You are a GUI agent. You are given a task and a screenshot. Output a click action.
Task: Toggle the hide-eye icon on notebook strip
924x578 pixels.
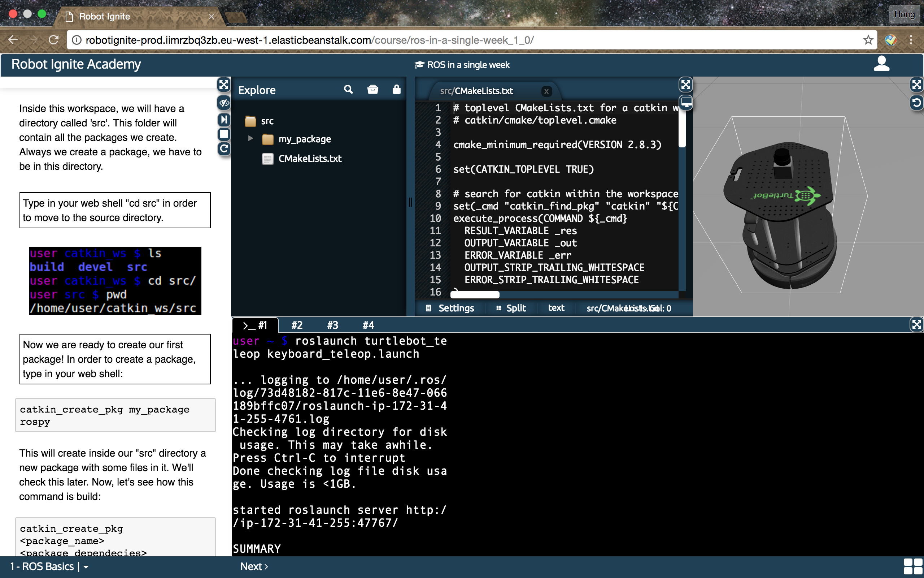224,103
